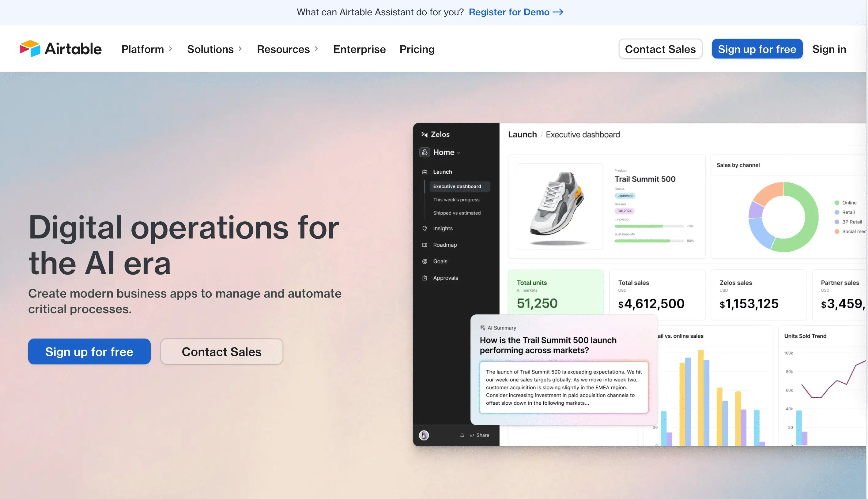Click the Insights lightbulb icon
868x499 pixels.
click(425, 228)
